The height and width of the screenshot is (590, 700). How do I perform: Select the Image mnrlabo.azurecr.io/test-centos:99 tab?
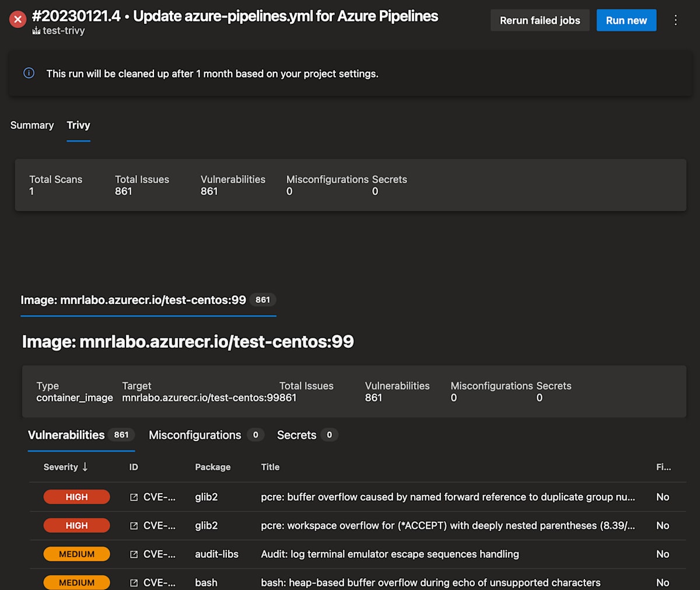(x=148, y=300)
